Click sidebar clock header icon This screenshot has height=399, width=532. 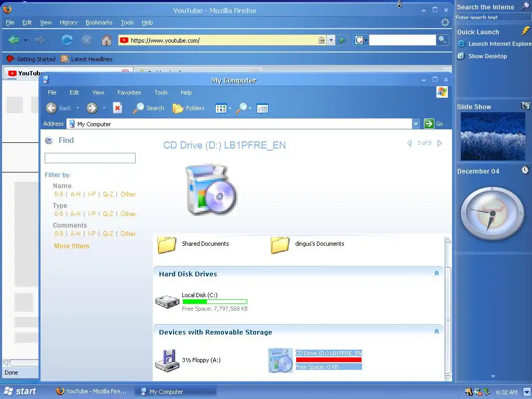point(525,170)
